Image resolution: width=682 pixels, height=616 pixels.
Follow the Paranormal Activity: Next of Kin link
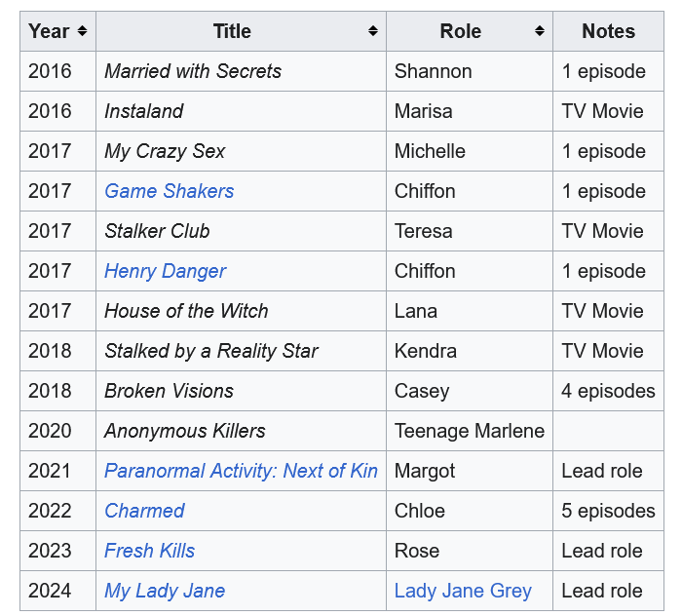point(241,471)
